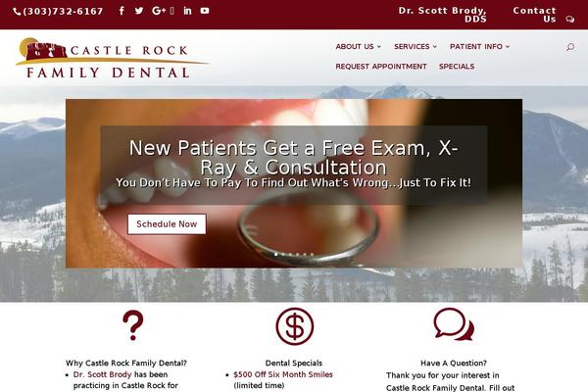Click the chat bubbles question icon

pyautogui.click(x=454, y=324)
